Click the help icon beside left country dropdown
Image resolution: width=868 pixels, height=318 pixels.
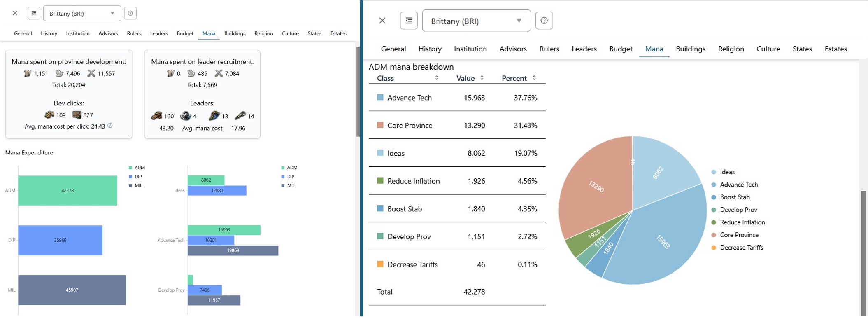click(130, 13)
